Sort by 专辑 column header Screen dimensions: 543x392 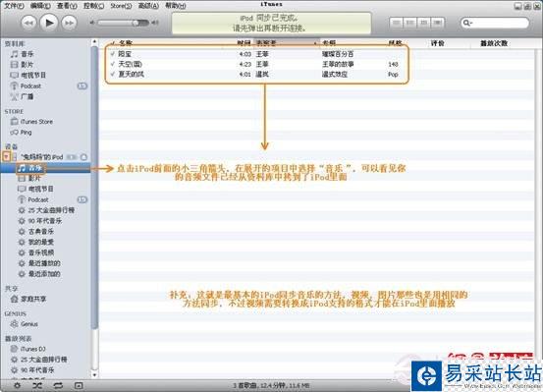pyautogui.click(x=329, y=43)
